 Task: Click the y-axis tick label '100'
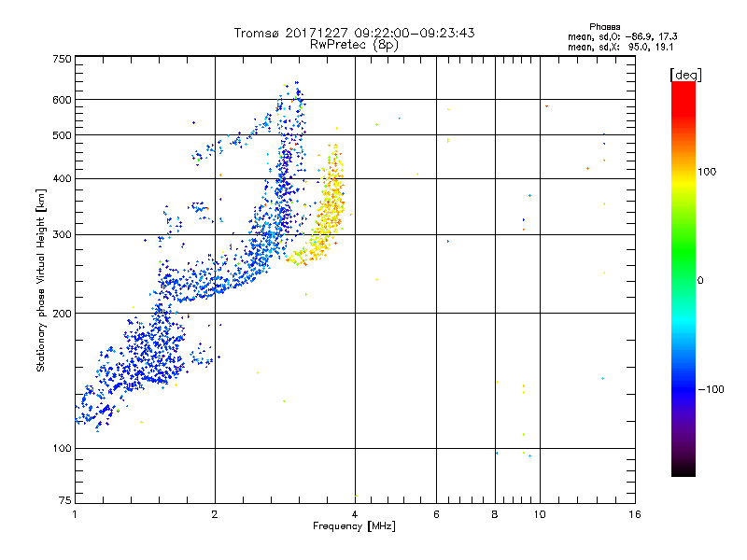[62, 449]
